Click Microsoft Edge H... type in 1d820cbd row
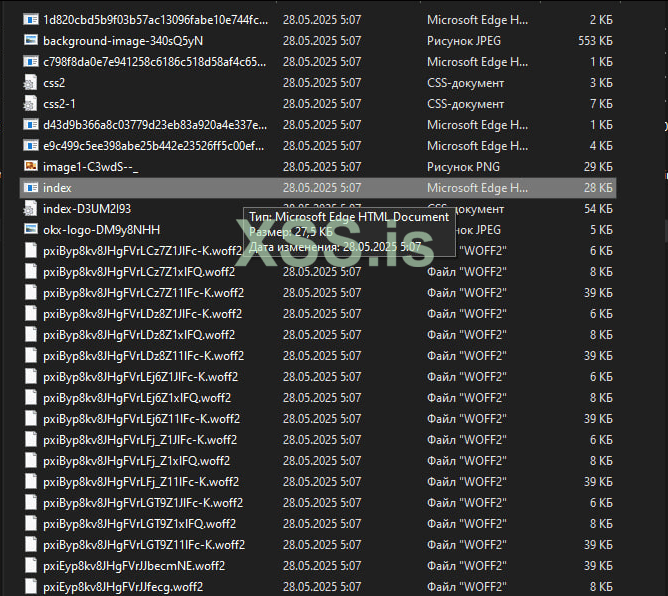Viewport: 668px width, 596px height. (x=477, y=20)
